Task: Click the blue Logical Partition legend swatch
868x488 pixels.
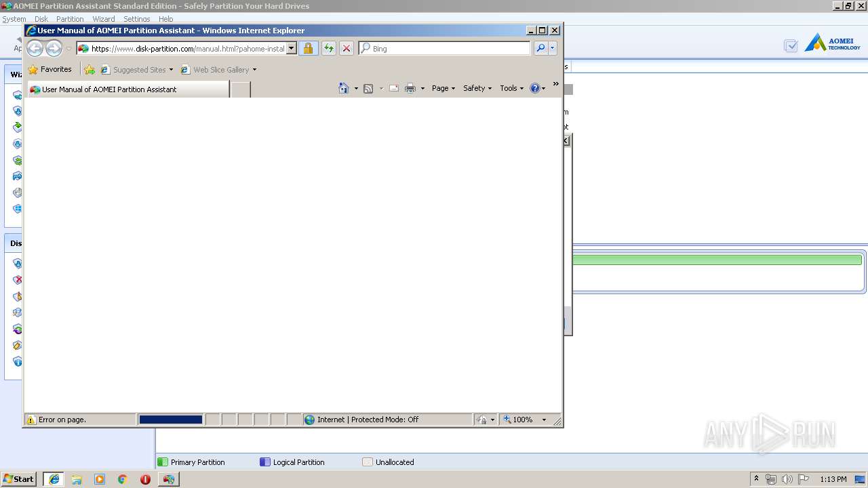Action: click(265, 462)
